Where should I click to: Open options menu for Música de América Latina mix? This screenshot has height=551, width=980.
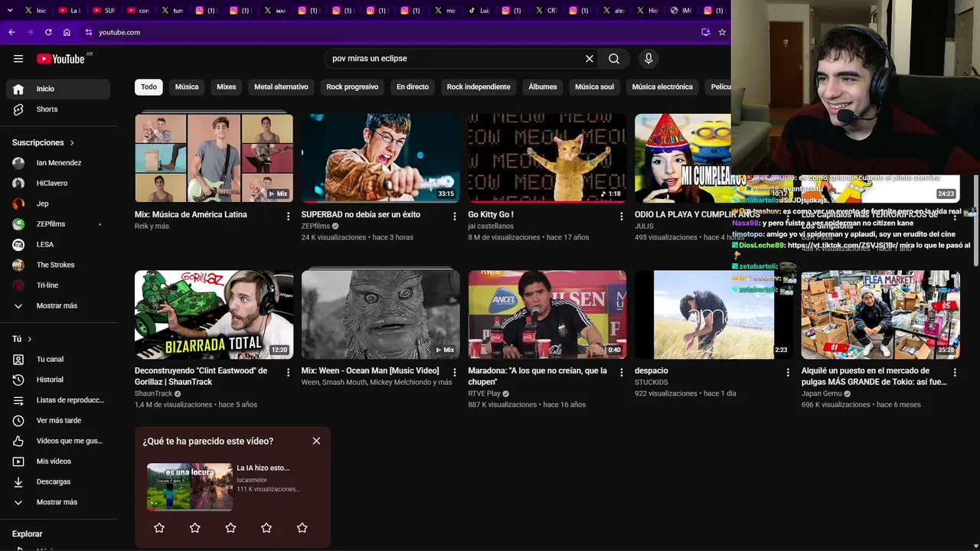(x=288, y=217)
